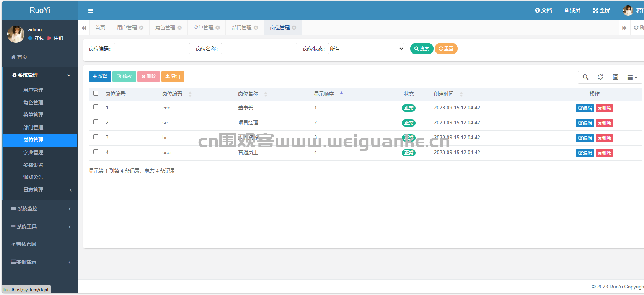Select the checkbox for the ceo row

point(96,107)
